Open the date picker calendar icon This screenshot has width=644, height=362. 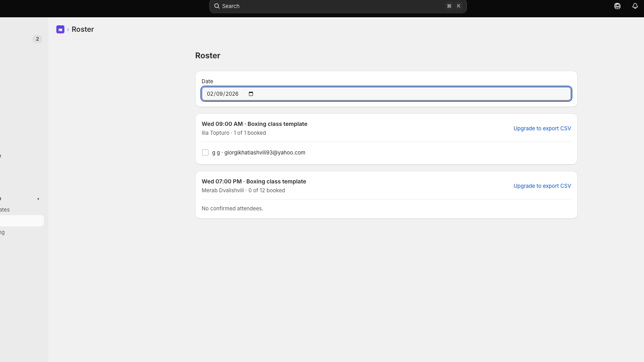pos(251,94)
